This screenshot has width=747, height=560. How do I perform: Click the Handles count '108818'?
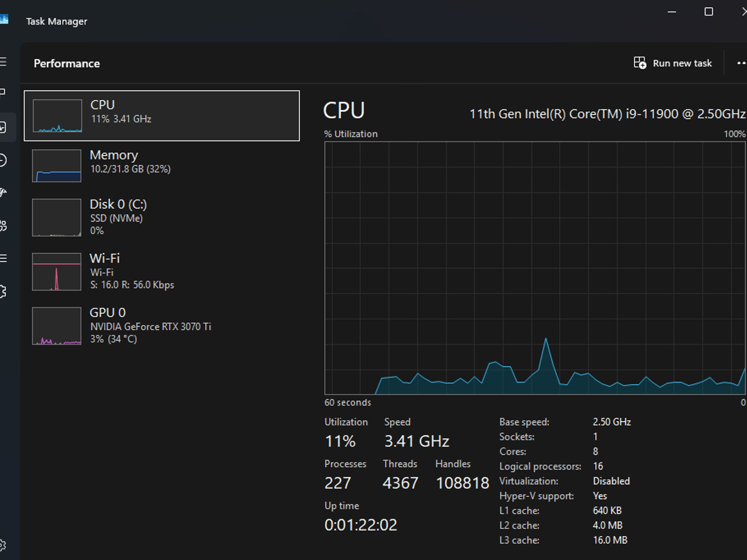(x=462, y=483)
